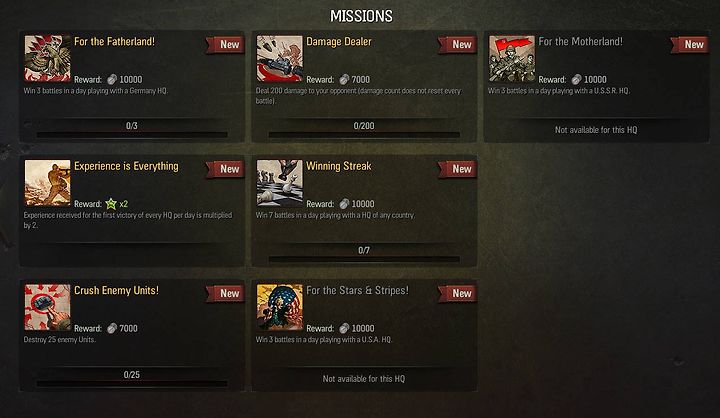Click the Experience is Everything title text
Viewport: 720px width, 418px height.
click(126, 166)
